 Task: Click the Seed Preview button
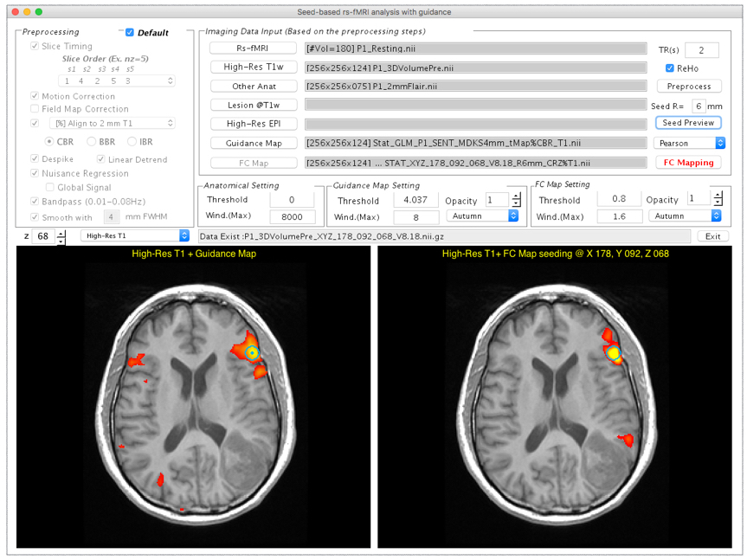pyautogui.click(x=688, y=123)
